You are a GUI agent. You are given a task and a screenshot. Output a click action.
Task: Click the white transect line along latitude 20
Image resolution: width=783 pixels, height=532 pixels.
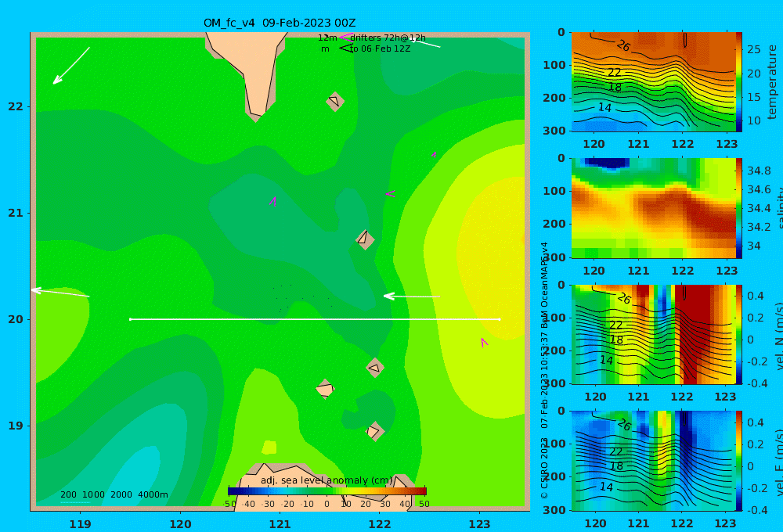click(x=315, y=319)
